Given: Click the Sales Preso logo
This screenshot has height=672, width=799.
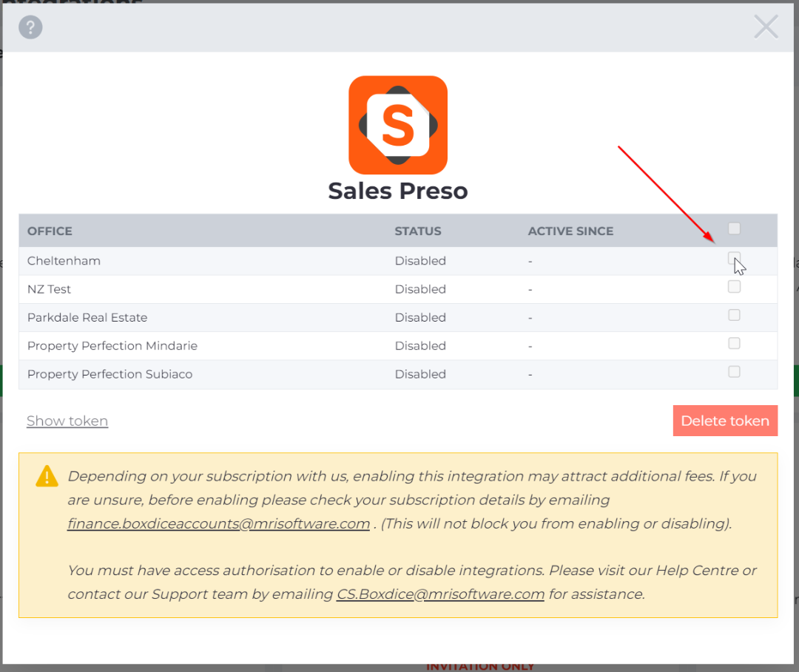Looking at the screenshot, I should (398, 125).
